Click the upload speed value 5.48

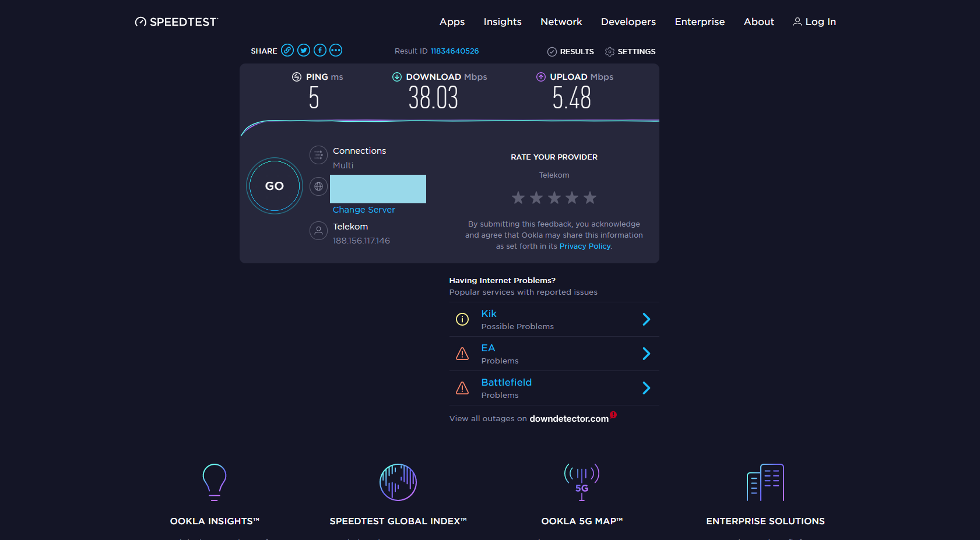pyautogui.click(x=571, y=97)
